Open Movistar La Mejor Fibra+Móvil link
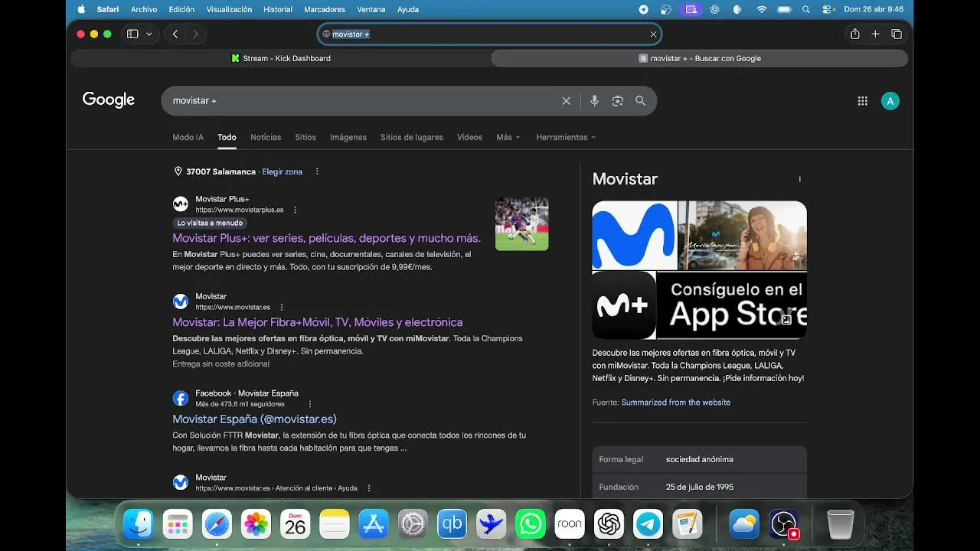 [318, 322]
